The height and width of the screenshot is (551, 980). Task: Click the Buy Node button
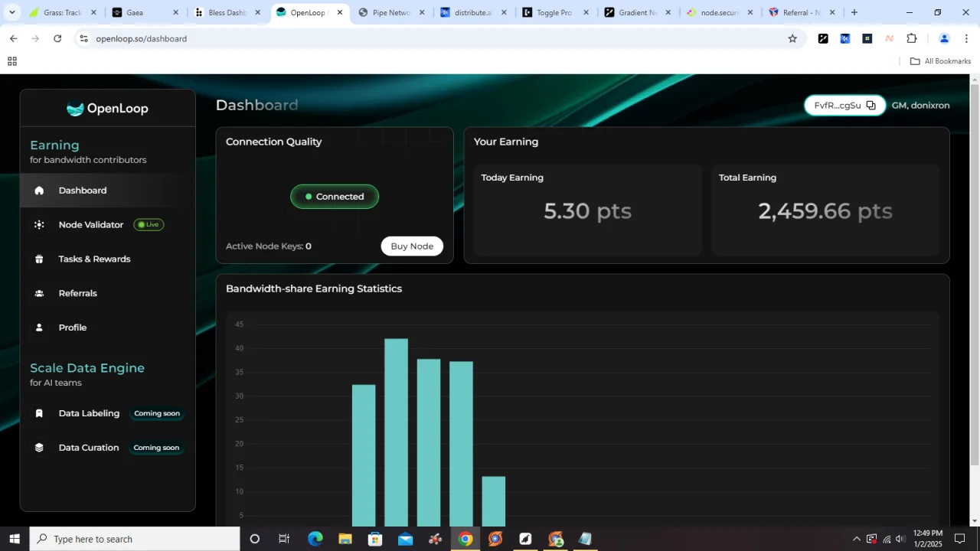pyautogui.click(x=412, y=246)
